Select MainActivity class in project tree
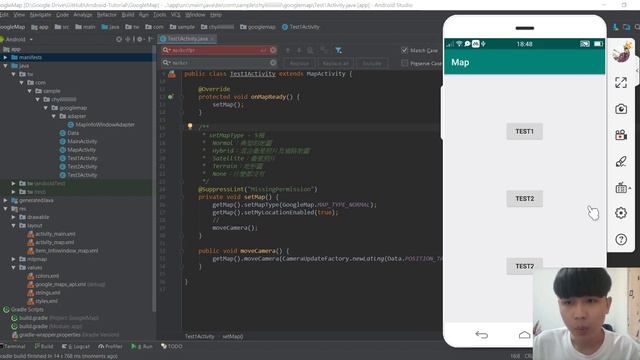Screen dimensions: 640x360 pos(78,141)
